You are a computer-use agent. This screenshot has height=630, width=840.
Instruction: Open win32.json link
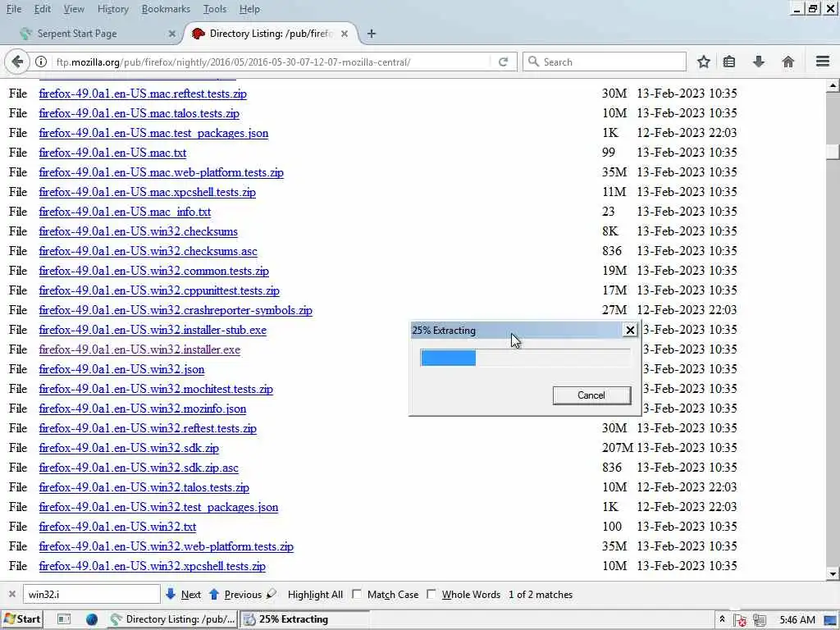click(121, 369)
